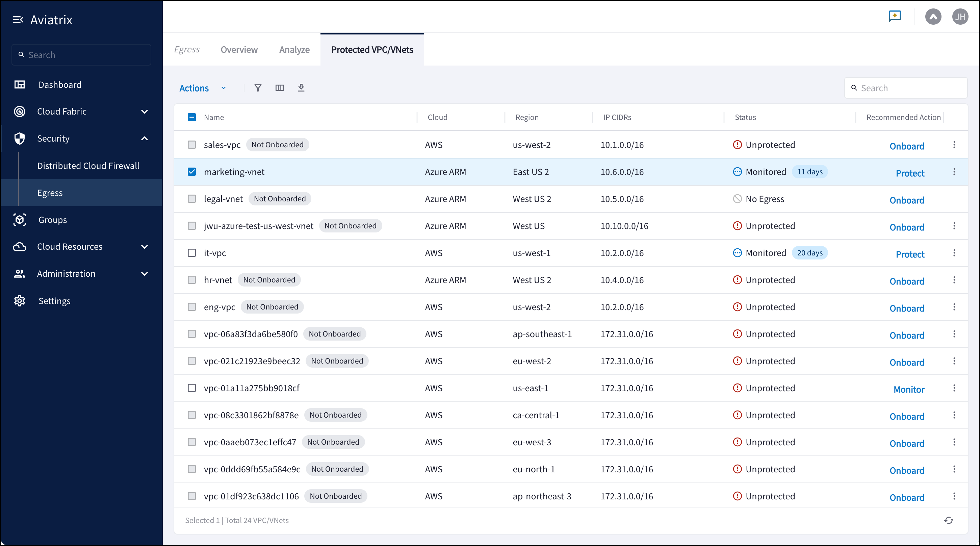Protect the it-vpc network
The image size is (980, 546).
(x=910, y=254)
